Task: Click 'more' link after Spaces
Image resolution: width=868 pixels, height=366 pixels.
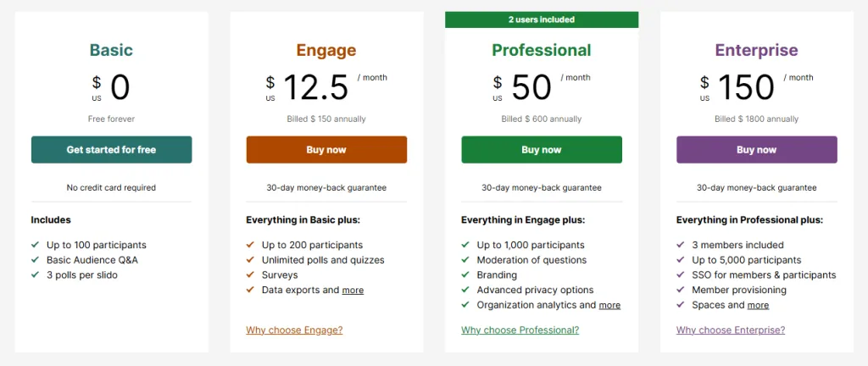Action: pyautogui.click(x=758, y=305)
